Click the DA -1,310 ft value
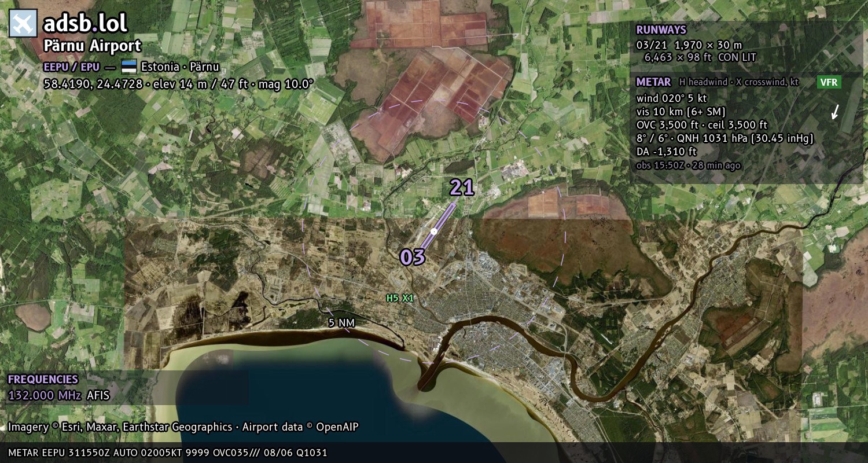Image resolution: width=868 pixels, height=463 pixels. [666, 152]
